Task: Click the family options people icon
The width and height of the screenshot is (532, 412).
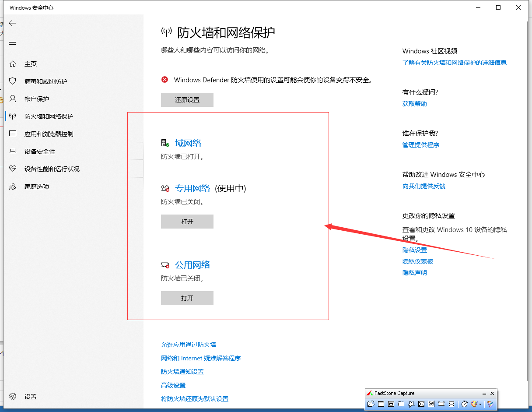Action: point(13,187)
